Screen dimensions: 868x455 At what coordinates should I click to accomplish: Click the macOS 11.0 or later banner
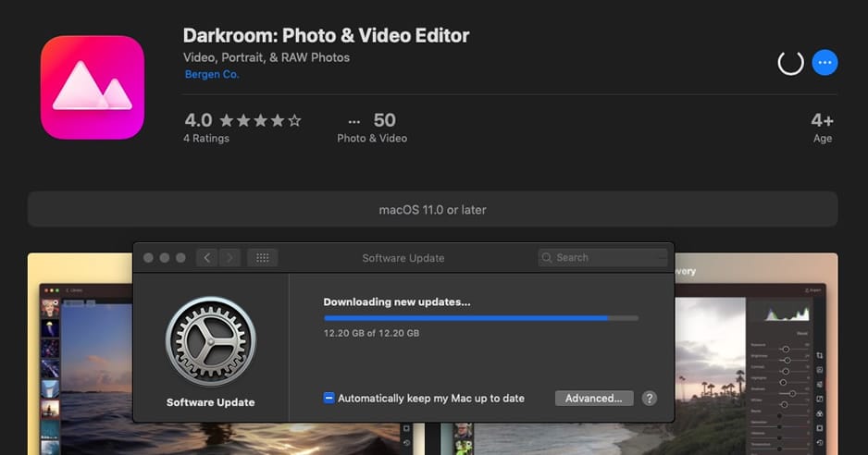click(x=432, y=209)
